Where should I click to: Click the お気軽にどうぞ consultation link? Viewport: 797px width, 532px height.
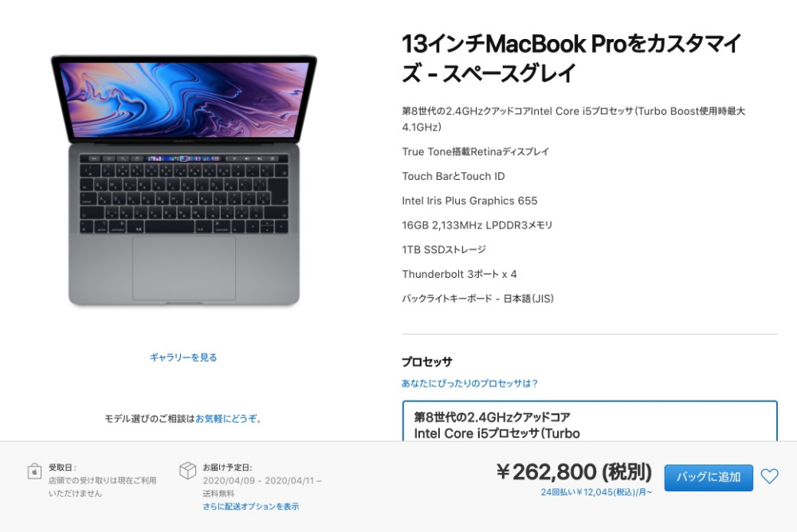coord(226,419)
